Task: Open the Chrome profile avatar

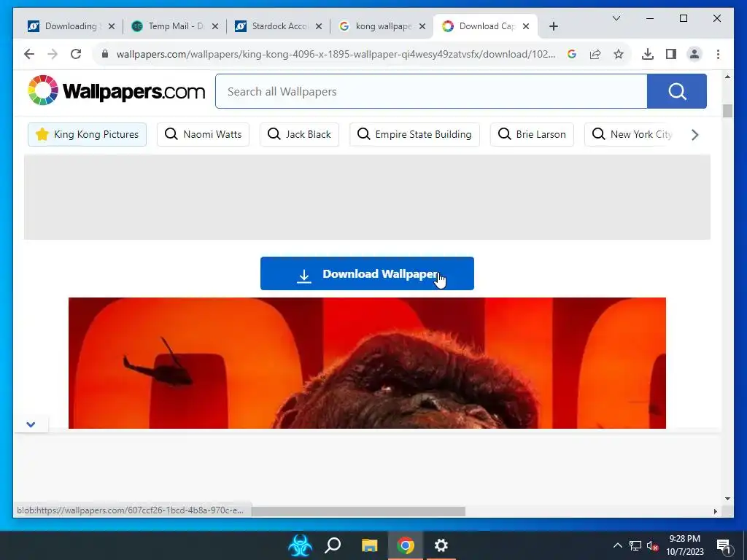Action: [x=694, y=54]
